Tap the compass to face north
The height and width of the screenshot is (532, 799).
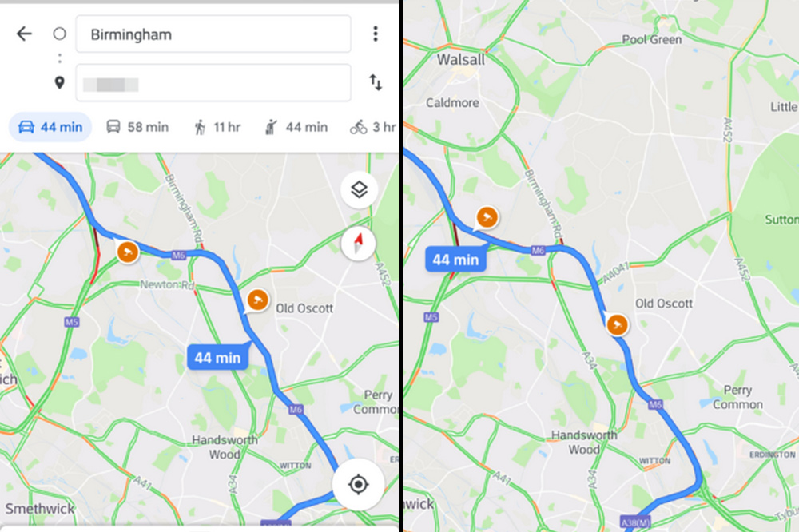(x=359, y=244)
